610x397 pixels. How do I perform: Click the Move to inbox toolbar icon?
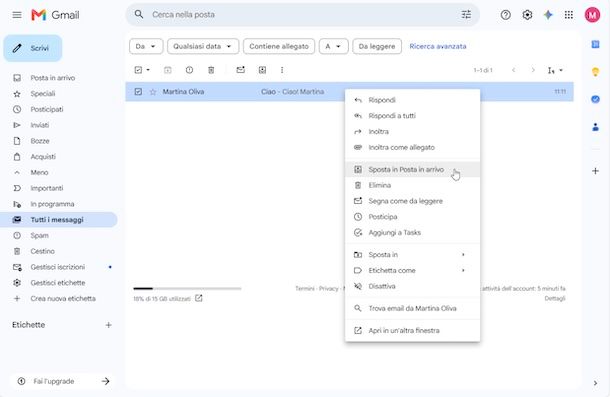click(262, 70)
